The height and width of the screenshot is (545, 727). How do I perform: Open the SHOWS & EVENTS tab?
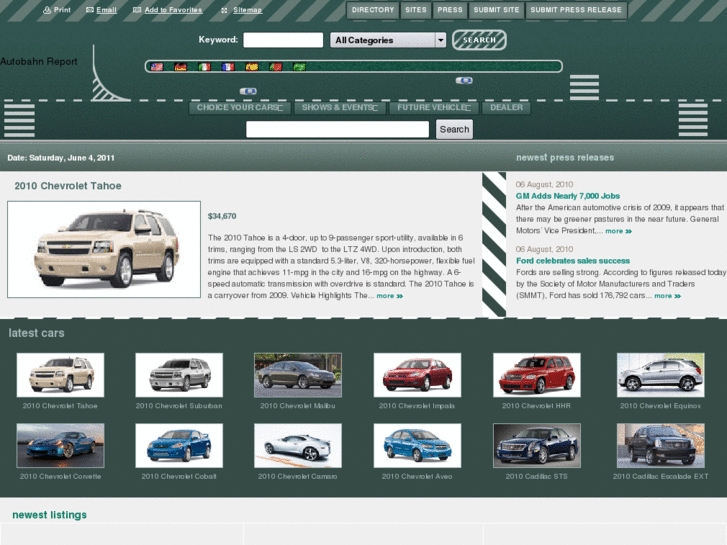tap(340, 108)
